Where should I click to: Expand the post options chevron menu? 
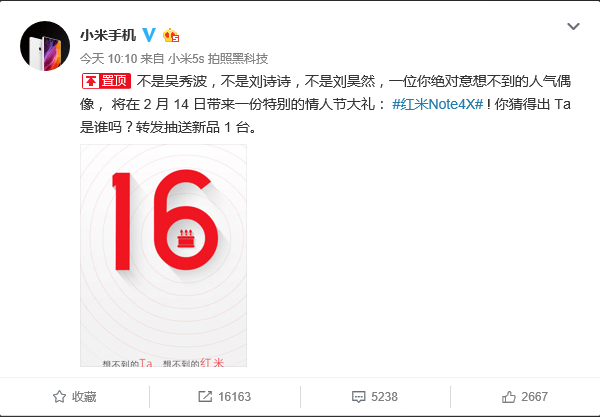[573, 26]
